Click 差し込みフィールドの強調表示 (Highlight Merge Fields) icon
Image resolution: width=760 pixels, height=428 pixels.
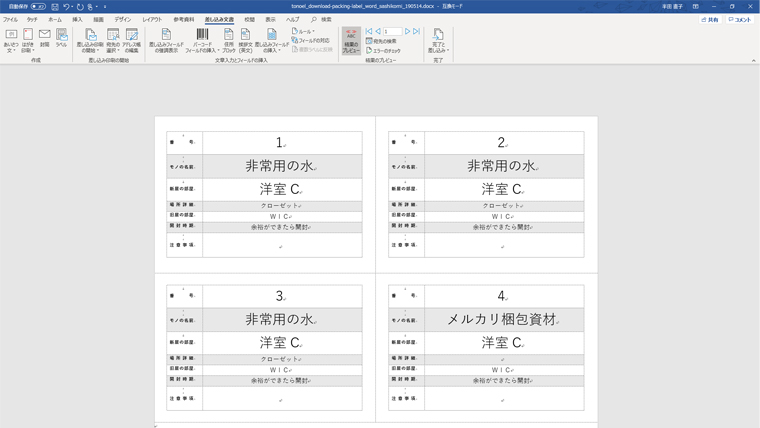click(166, 39)
